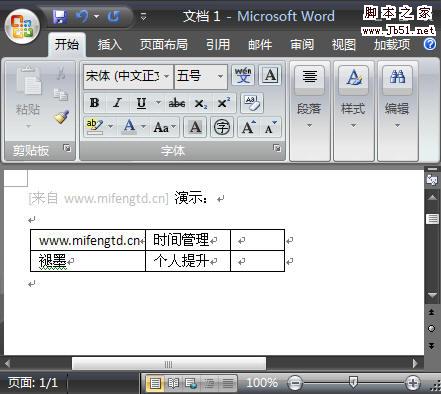Open the 审阅 tab
This screenshot has height=394, width=441.
coord(302,44)
